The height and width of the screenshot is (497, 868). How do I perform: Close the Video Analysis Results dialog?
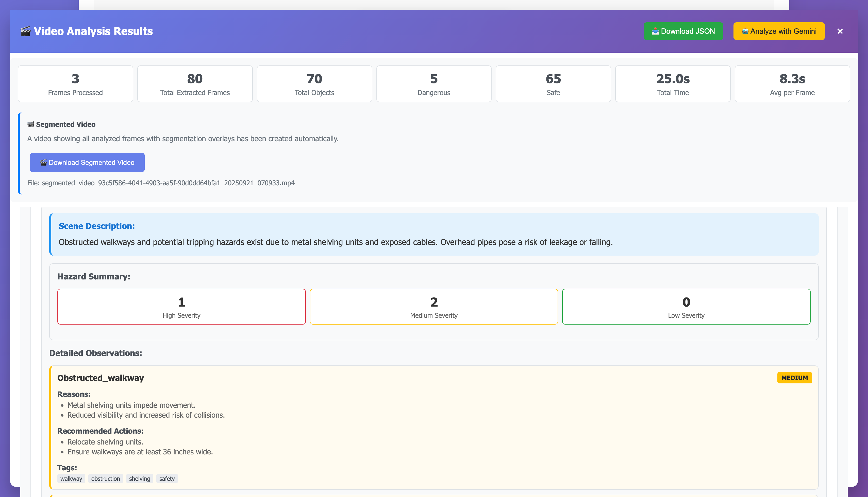pyautogui.click(x=840, y=31)
